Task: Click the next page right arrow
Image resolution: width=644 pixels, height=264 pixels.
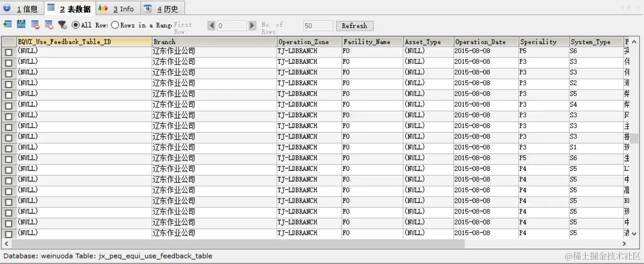Action: click(x=252, y=25)
